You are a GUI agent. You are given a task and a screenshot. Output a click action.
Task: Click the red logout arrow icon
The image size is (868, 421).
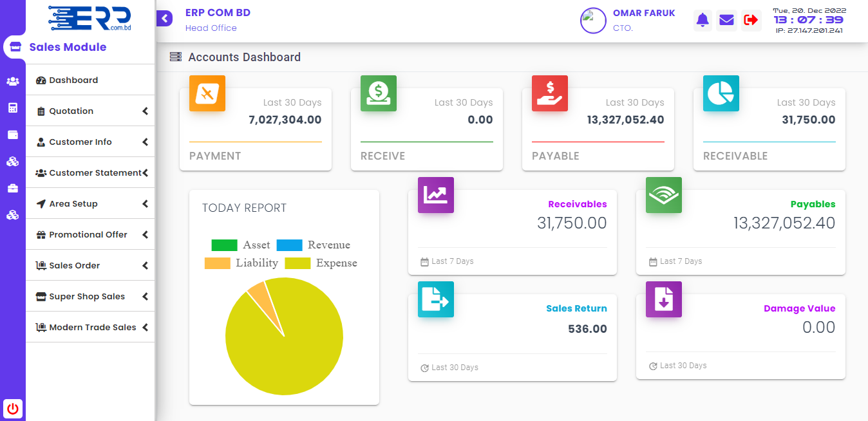click(751, 20)
